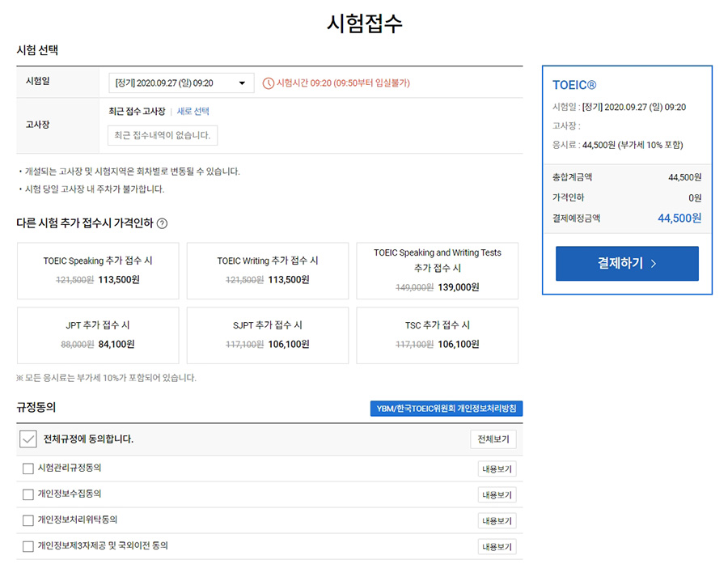Click the 시험시간 09:20 entry warning text
The image size is (728, 564).
[x=343, y=83]
